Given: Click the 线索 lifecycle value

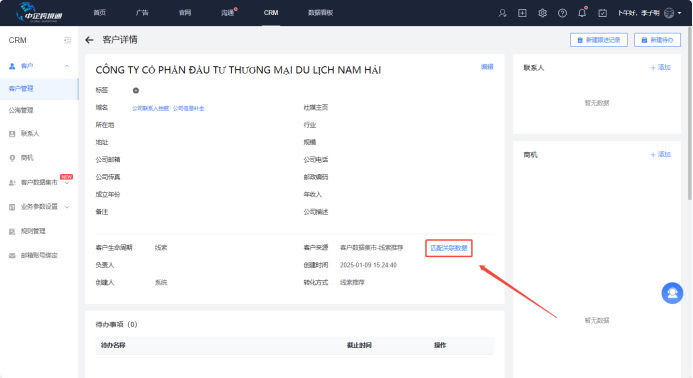Looking at the screenshot, I should (161, 248).
